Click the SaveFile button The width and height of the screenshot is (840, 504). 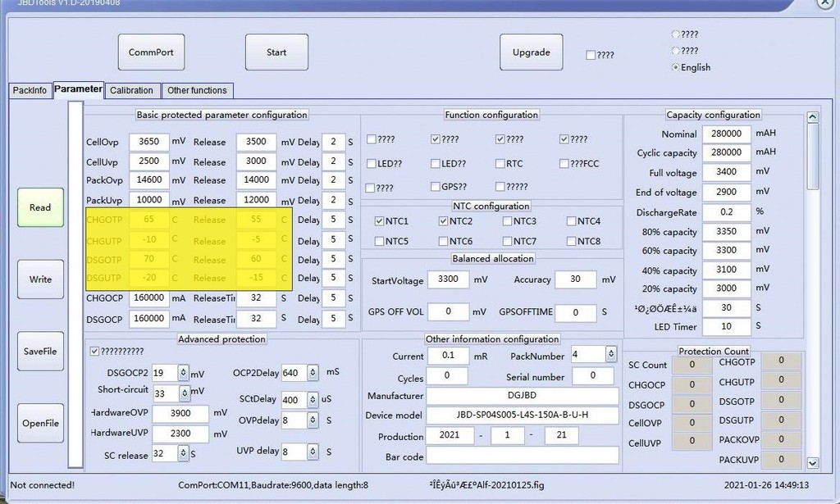[40, 352]
